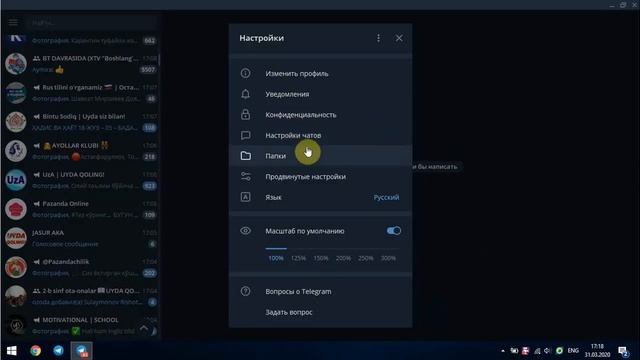The image size is (640, 360).
Task: Close the Настройки dialog
Action: coord(399,38)
